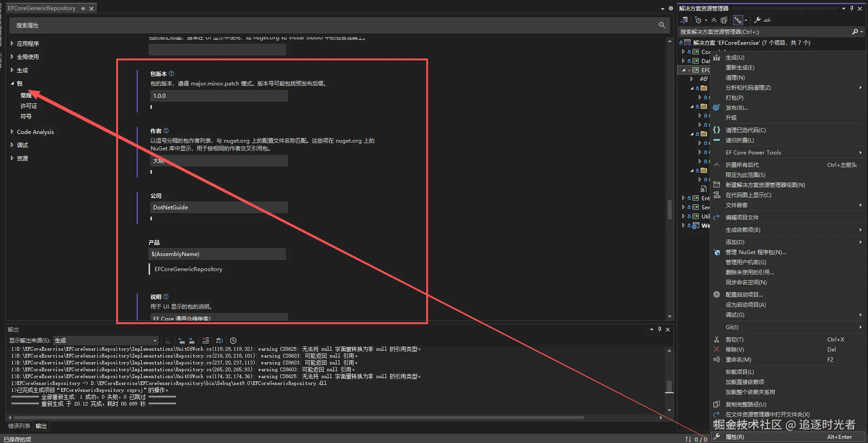868x443 pixels.
Task: Click the 包版本 input showing 1.0.0
Action: 219,96
